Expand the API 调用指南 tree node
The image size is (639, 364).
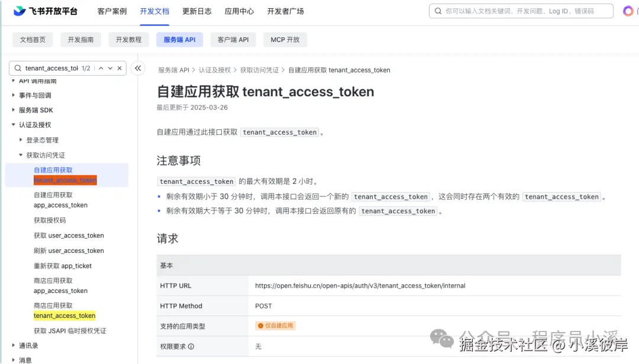[x=14, y=80]
